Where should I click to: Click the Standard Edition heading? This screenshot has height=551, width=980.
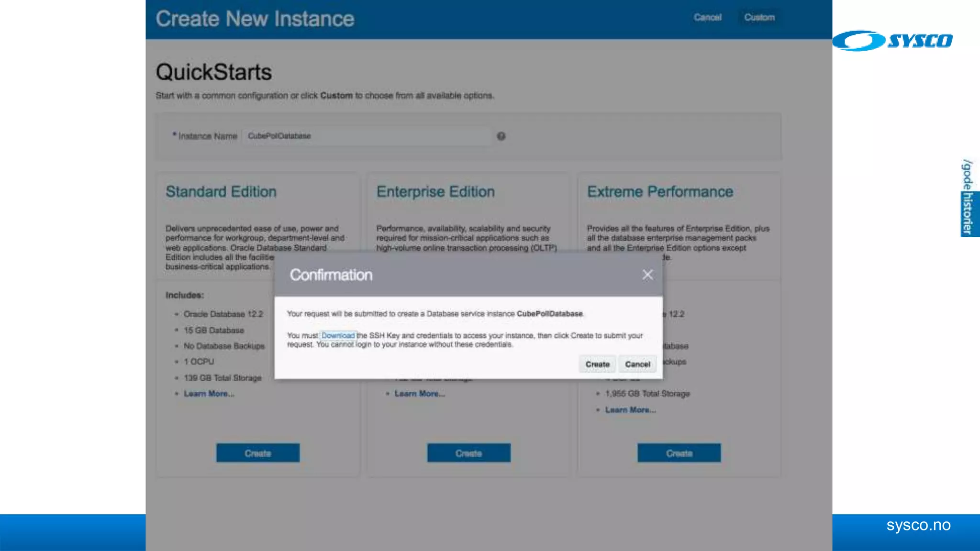point(221,192)
